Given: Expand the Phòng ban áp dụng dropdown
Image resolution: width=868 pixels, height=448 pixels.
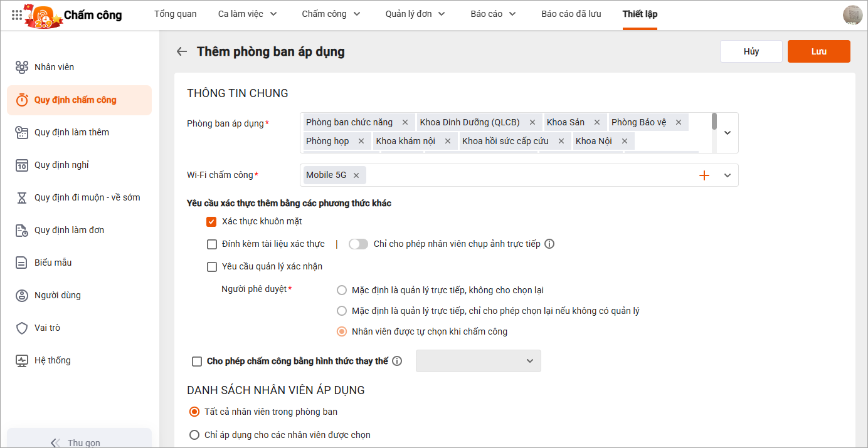Looking at the screenshot, I should [x=728, y=133].
